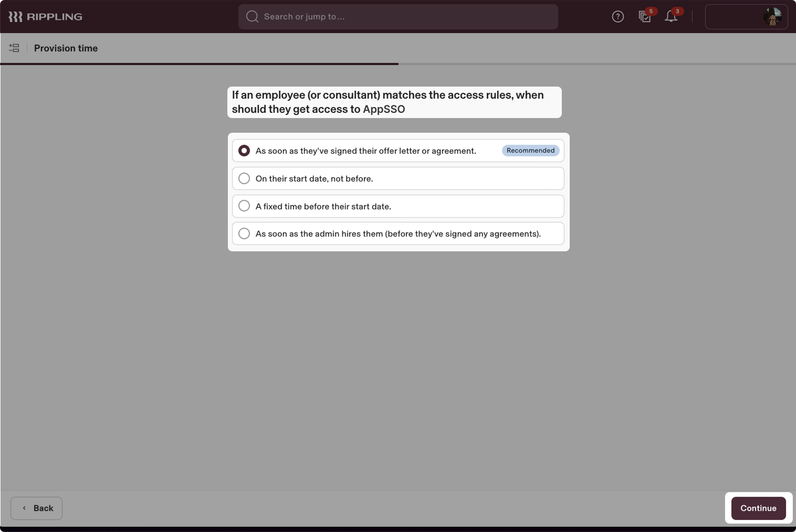Click the Provision time header label

tap(66, 48)
